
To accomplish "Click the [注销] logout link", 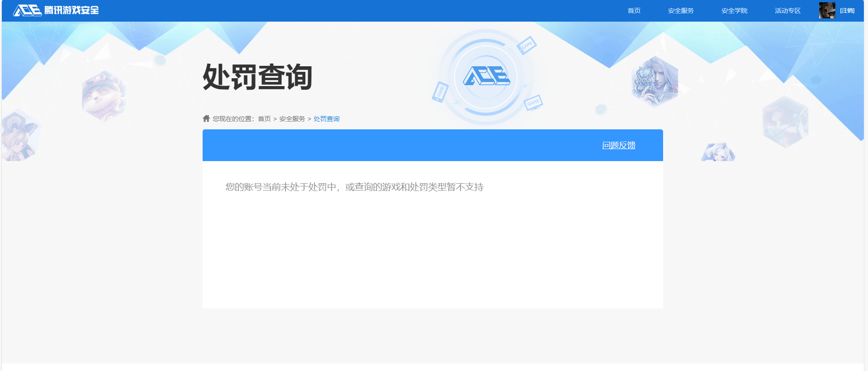I will click(x=847, y=11).
